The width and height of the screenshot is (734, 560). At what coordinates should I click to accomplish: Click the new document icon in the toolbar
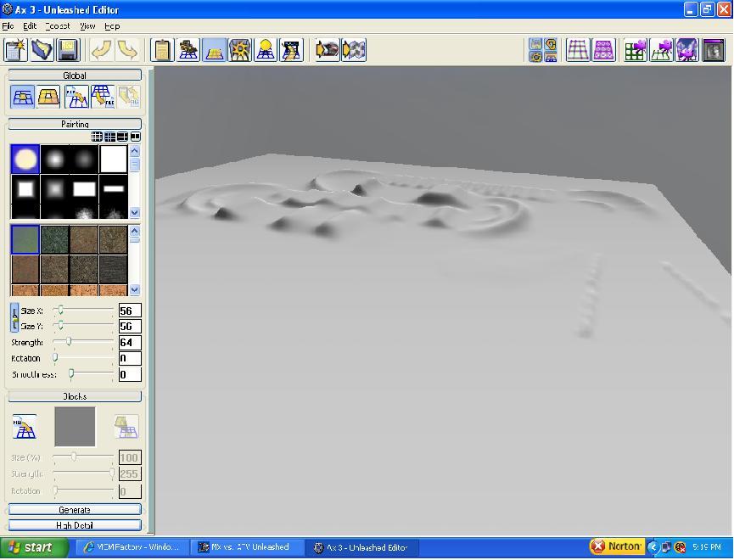tap(16, 50)
